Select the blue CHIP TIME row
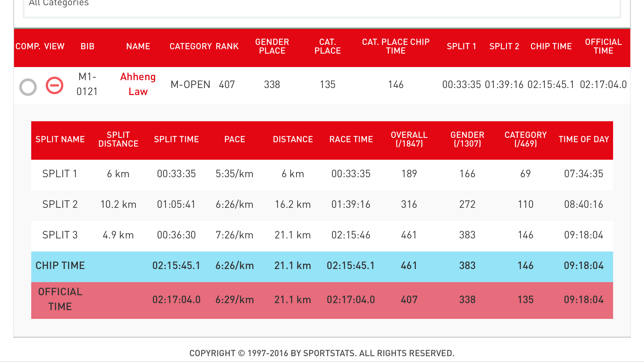This screenshot has height=362, width=644. click(x=322, y=266)
